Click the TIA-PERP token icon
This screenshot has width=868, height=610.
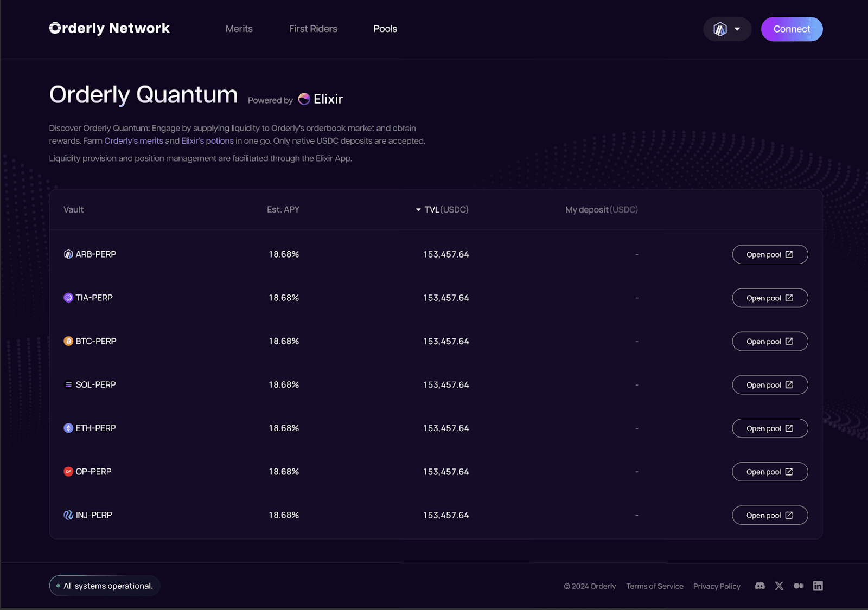(x=68, y=298)
